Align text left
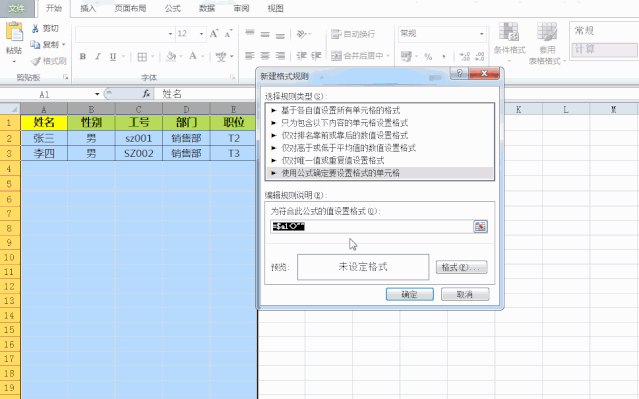The height and width of the screenshot is (399, 639). pos(250,56)
